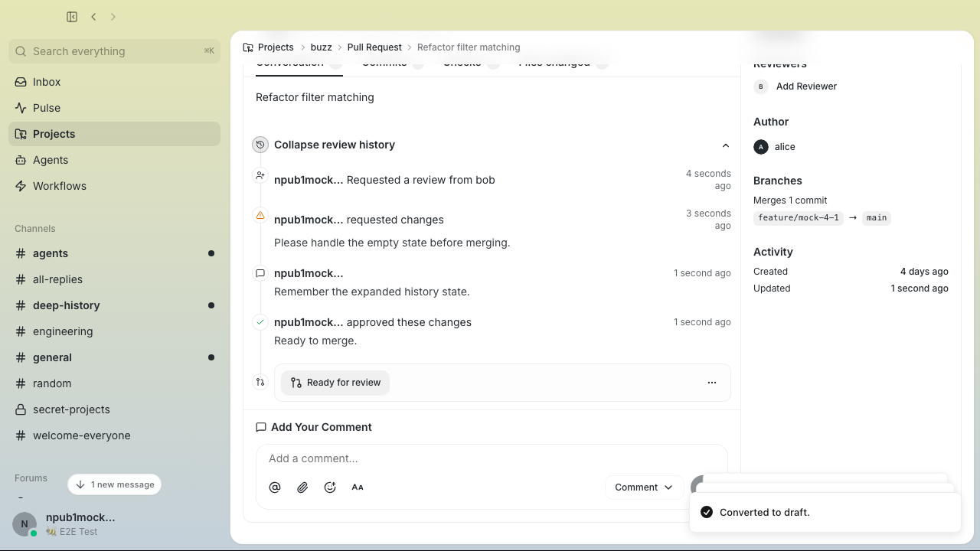This screenshot has height=551, width=980.
Task: Click the review history clock icon
Action: pos(260,145)
